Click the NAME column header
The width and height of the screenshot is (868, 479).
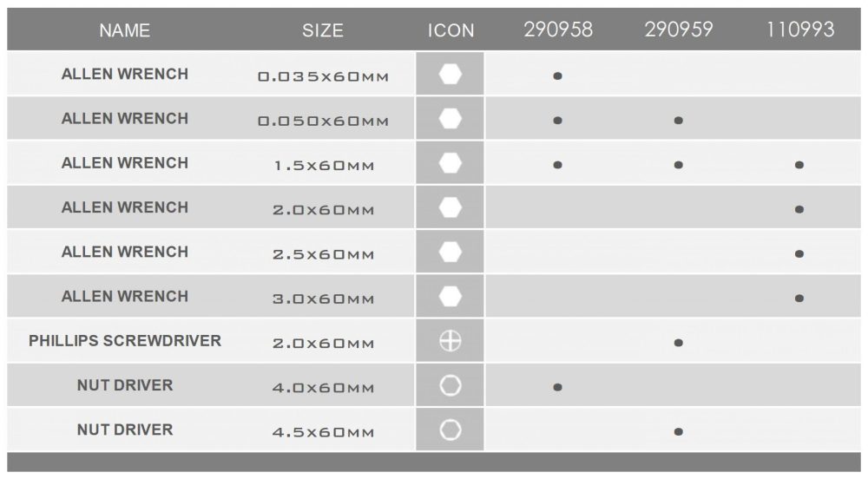[x=124, y=30]
